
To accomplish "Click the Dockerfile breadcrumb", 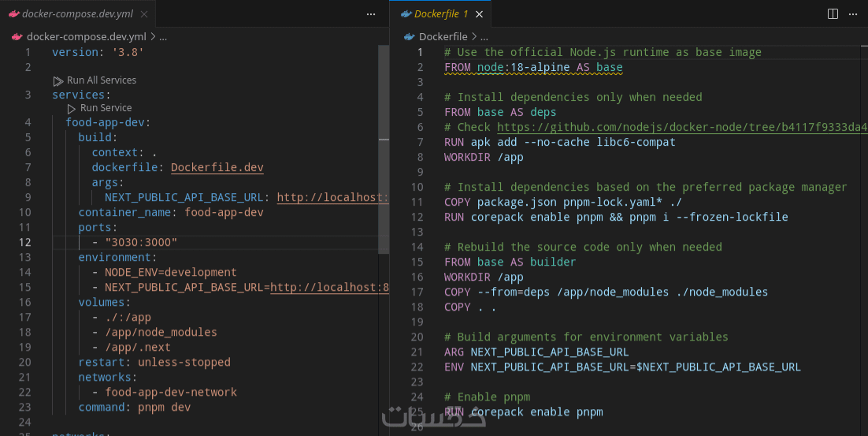I will coord(443,36).
